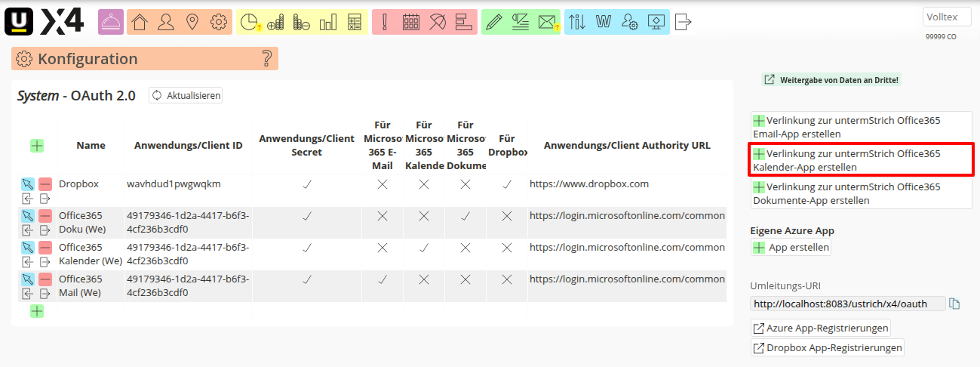Click the Umleitungs-URI text field

click(847, 304)
